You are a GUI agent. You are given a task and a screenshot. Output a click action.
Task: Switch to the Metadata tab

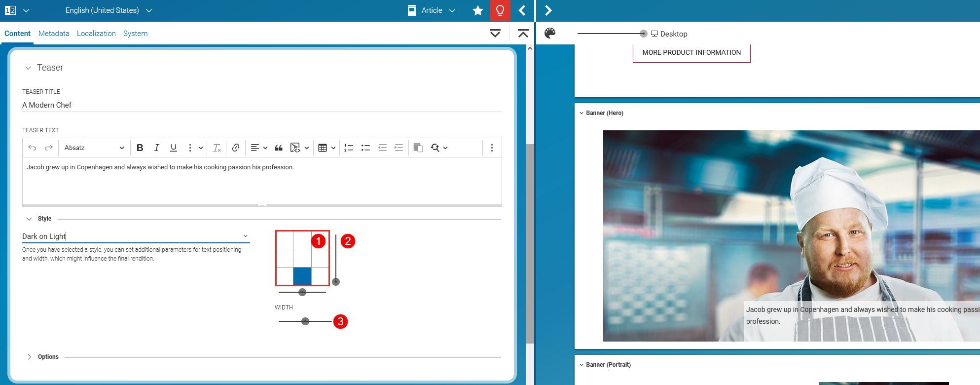click(54, 34)
